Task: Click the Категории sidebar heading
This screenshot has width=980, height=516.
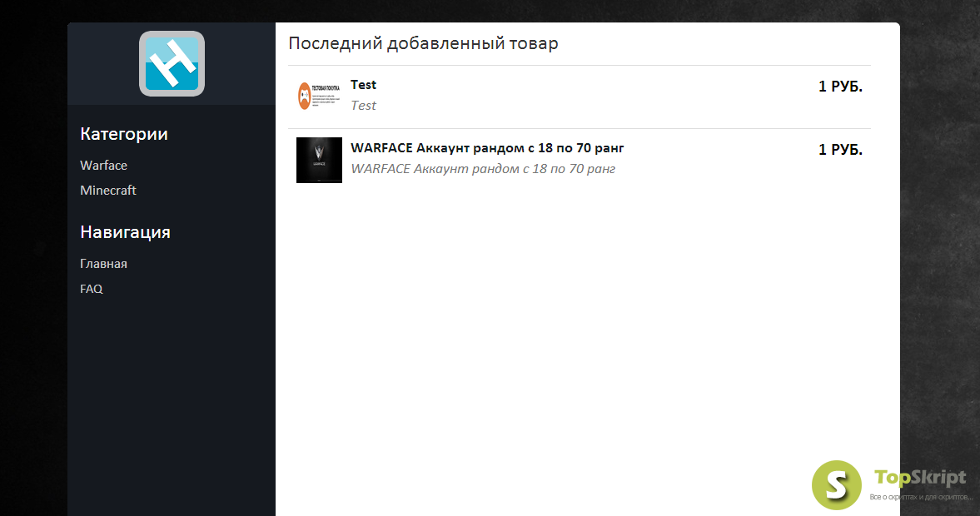Action: click(x=124, y=134)
